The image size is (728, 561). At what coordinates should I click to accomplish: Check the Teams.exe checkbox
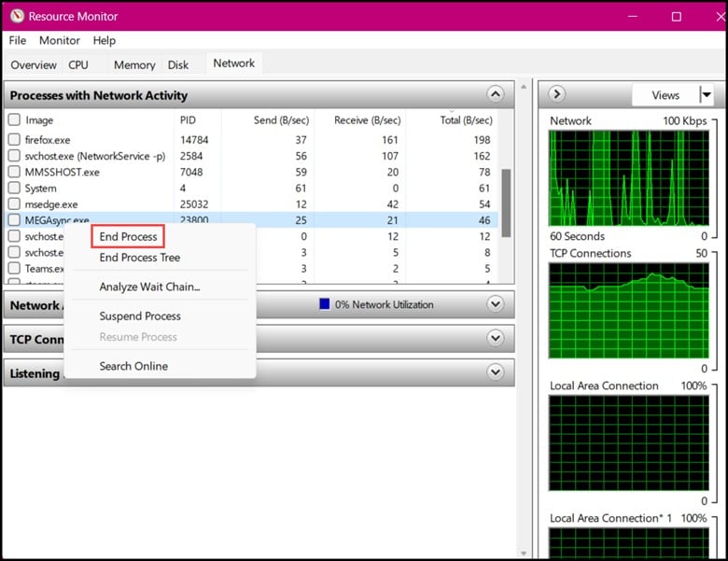[x=14, y=268]
